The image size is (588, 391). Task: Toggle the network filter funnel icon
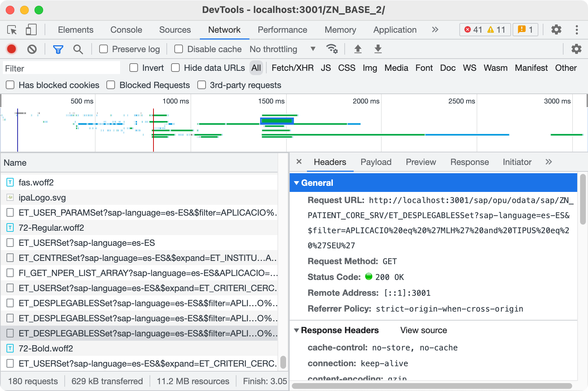click(x=58, y=49)
